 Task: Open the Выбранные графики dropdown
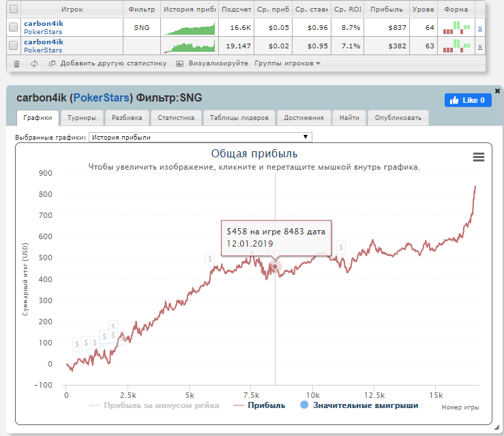pos(200,138)
